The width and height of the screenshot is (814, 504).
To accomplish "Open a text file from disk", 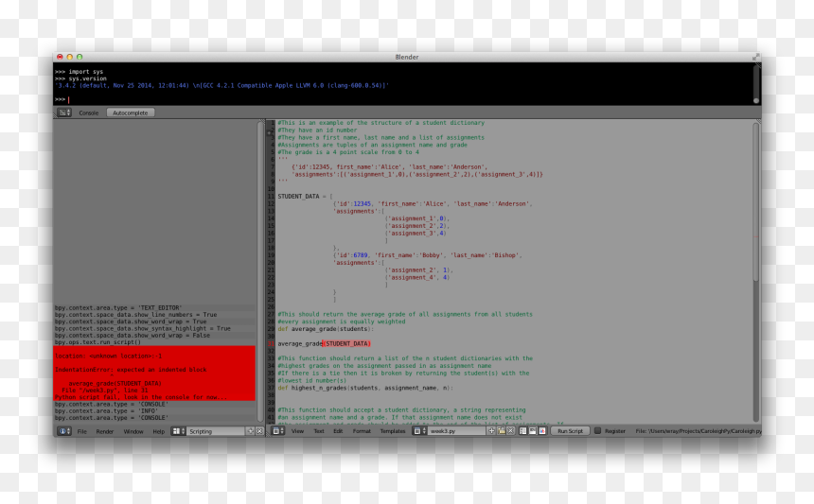I will click(x=502, y=431).
